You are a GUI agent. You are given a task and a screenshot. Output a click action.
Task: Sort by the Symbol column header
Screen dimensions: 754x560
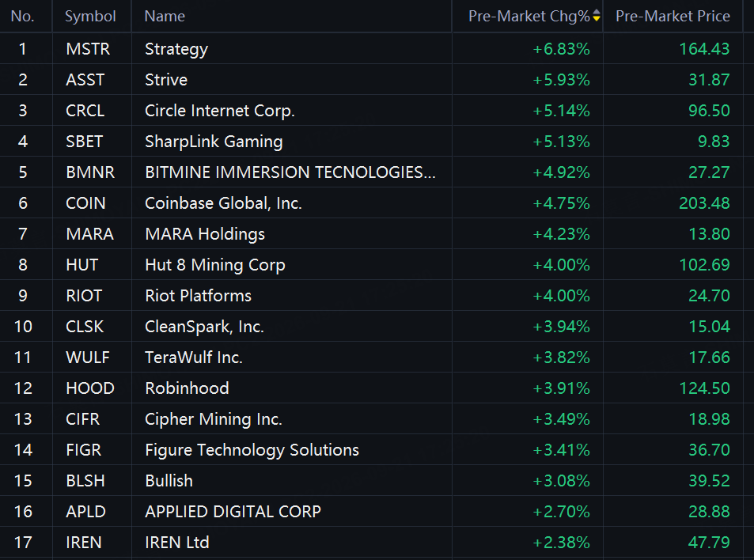click(90, 16)
